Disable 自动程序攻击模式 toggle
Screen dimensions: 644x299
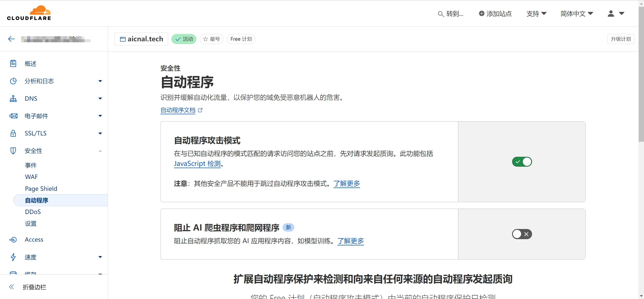[x=522, y=162]
